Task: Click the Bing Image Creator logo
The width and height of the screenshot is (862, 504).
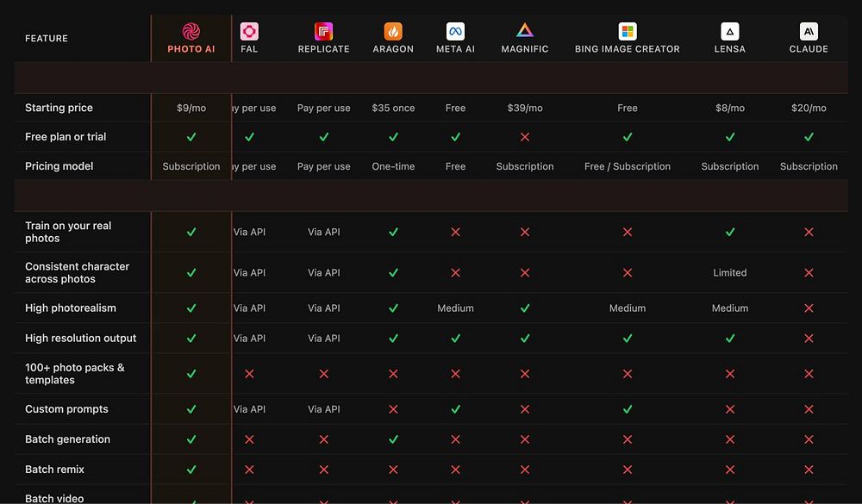Action: 628,31
